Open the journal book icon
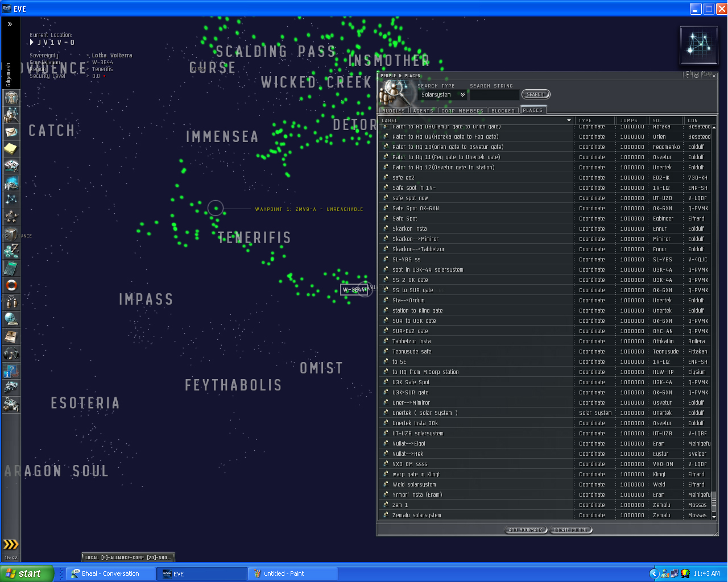 coord(11,336)
